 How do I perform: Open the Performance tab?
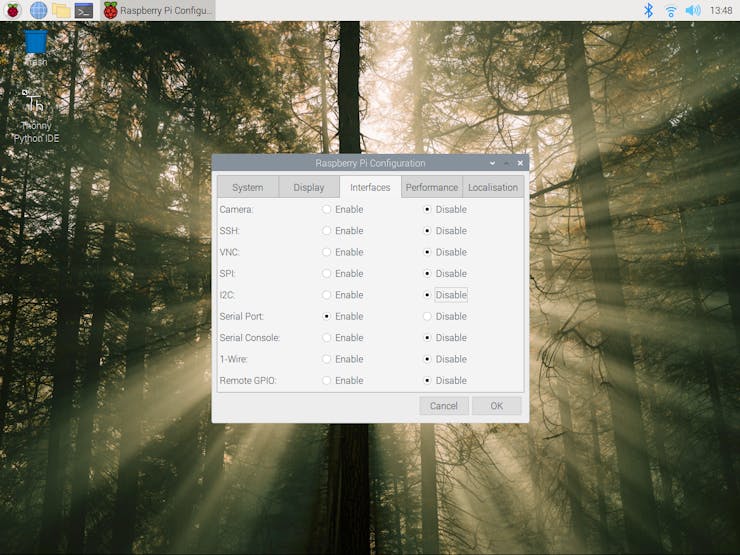[432, 187]
